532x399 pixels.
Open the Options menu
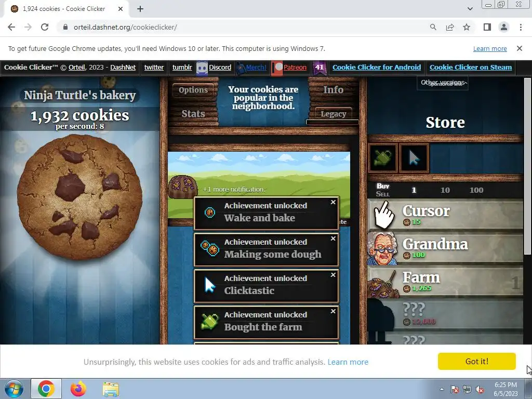click(193, 90)
